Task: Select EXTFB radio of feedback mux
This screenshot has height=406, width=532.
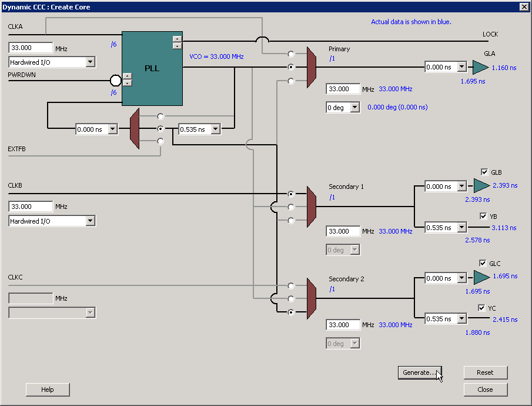Action: (160, 141)
